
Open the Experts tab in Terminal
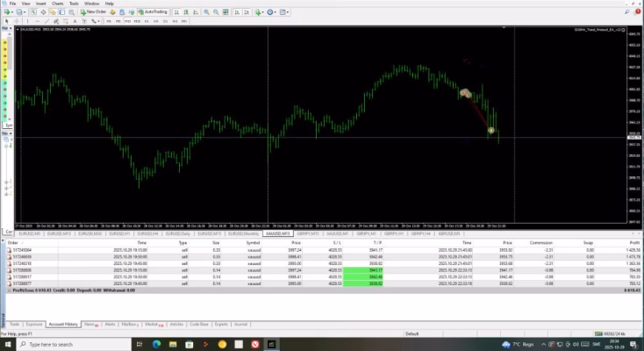point(221,325)
